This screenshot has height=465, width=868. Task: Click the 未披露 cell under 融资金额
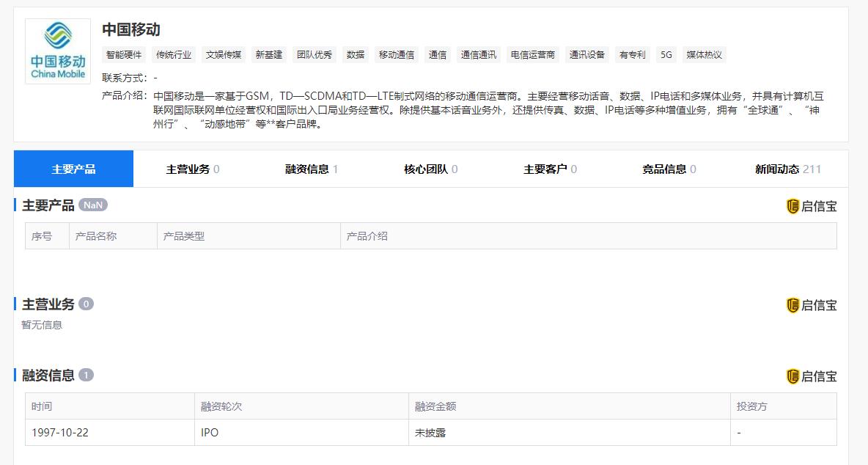pos(430,433)
